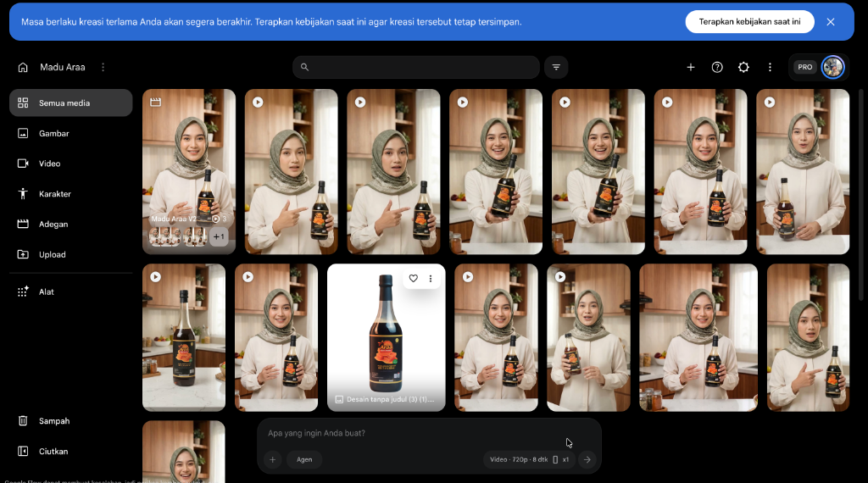
Task: Open the top-right more options menu
Action: click(x=770, y=67)
